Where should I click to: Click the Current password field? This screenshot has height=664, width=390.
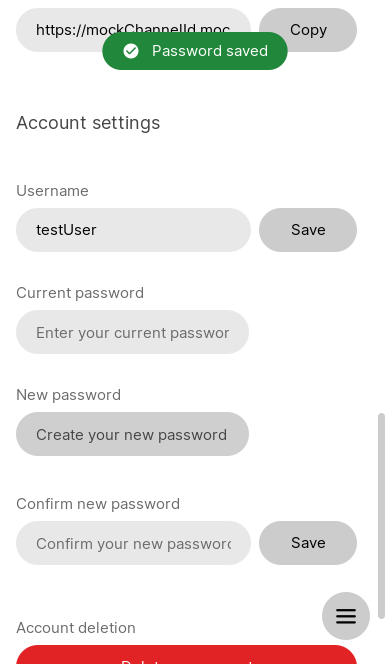tap(133, 332)
